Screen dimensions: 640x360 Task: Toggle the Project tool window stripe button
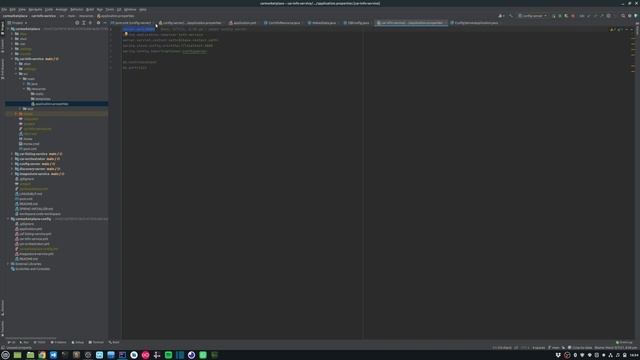coord(2,27)
